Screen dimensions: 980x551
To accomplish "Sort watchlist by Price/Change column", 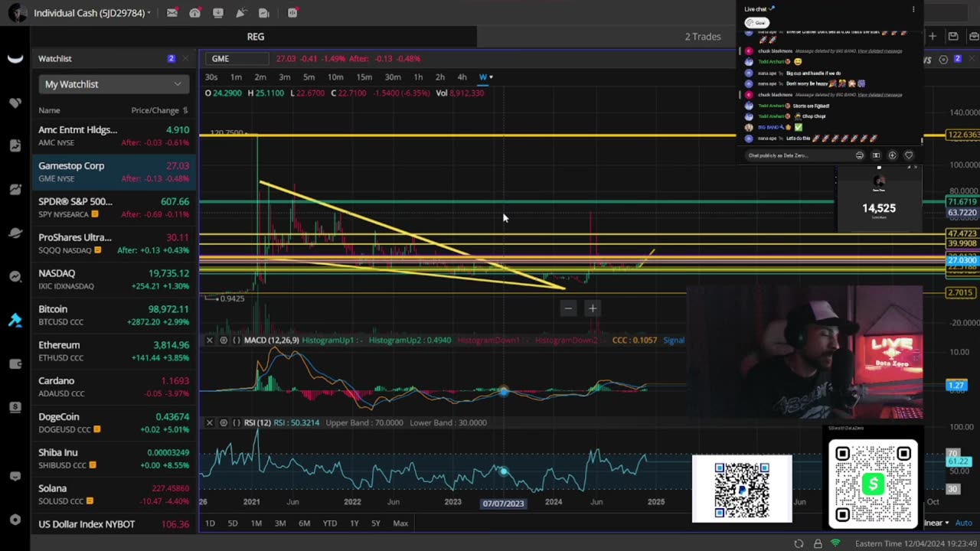I will (159, 110).
